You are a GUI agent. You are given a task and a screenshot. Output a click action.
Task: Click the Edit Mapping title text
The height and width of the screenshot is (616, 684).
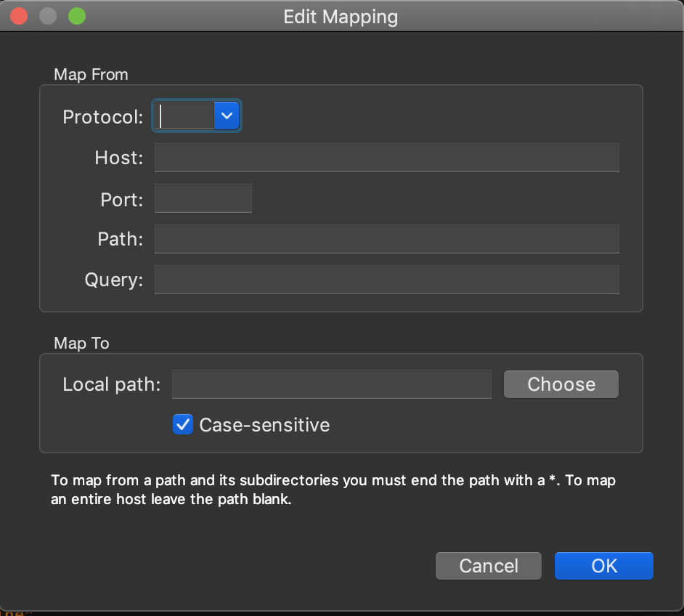point(341,17)
